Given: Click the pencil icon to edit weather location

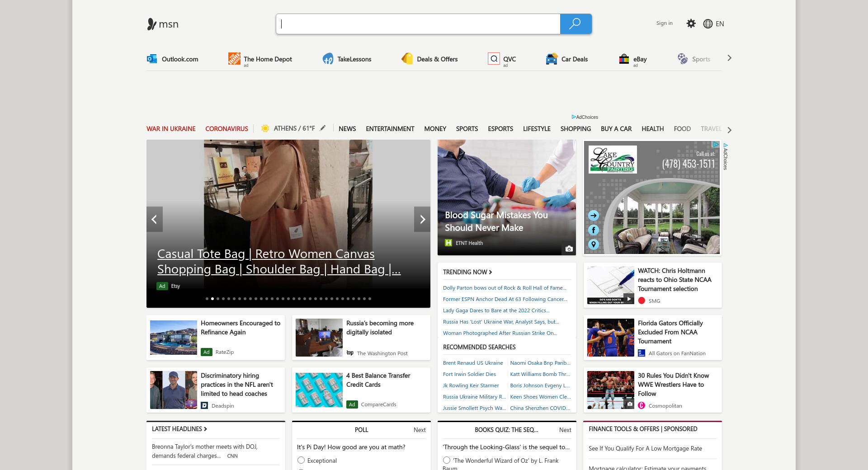Looking at the screenshot, I should 323,128.
